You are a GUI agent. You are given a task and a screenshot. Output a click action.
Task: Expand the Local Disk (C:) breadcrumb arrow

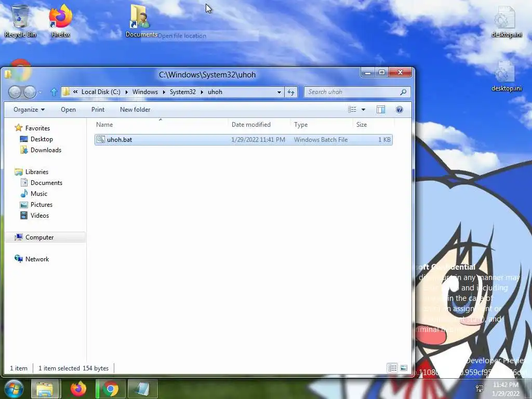(x=127, y=92)
